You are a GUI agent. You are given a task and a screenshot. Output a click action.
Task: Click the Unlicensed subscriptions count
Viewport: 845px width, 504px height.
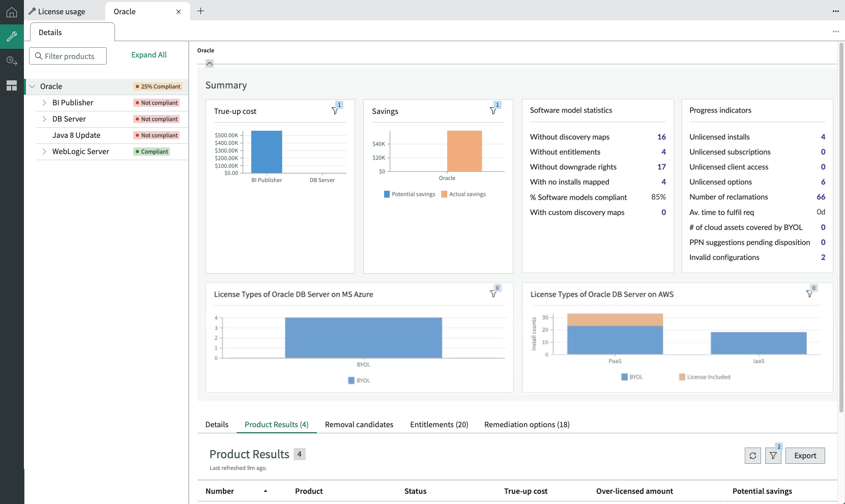[x=823, y=152]
